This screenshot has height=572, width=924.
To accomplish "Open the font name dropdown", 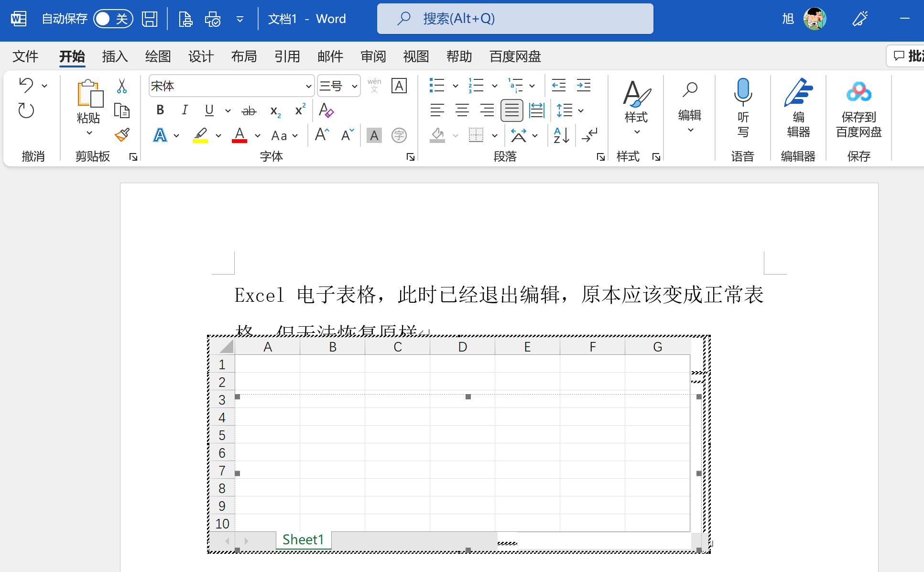I will coord(308,86).
